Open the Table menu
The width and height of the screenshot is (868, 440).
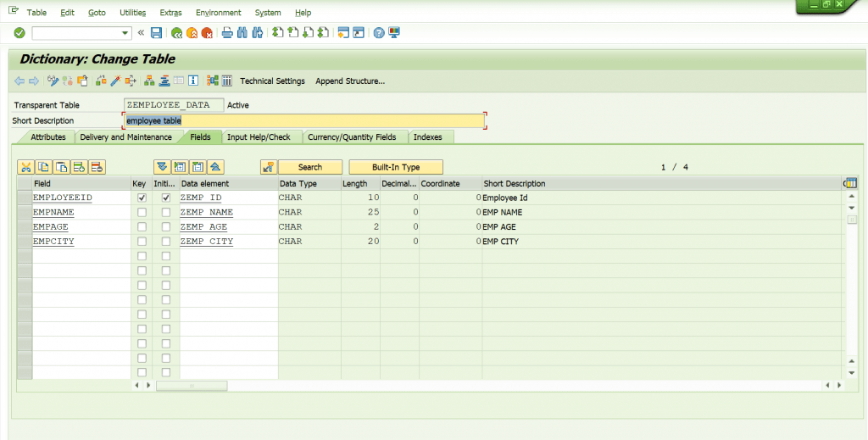tap(36, 12)
